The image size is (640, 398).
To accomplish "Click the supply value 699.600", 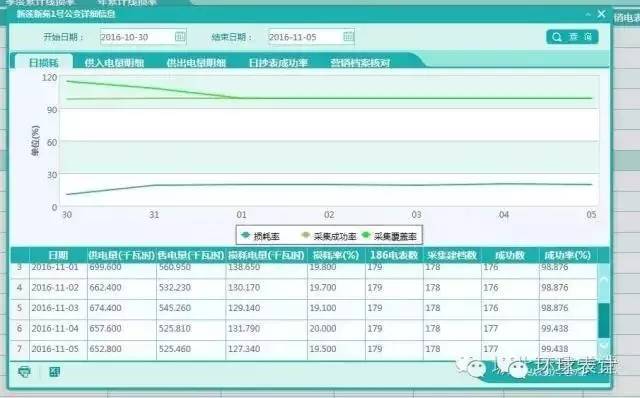I will 105,267.
